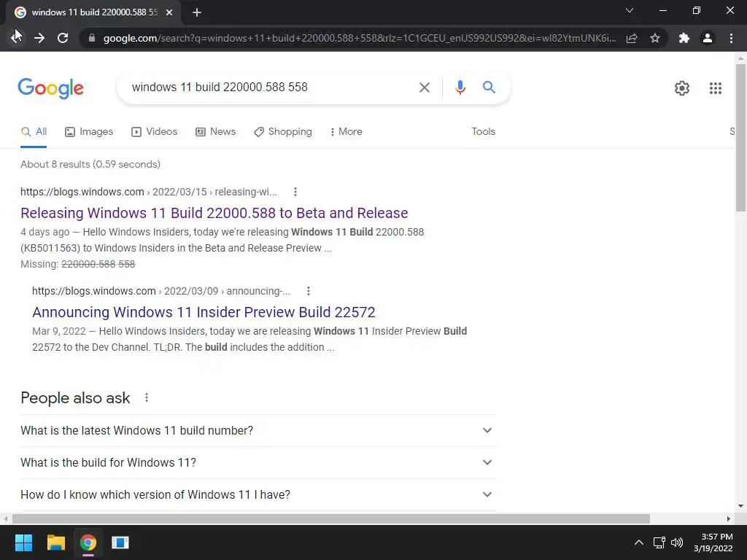The width and height of the screenshot is (747, 560).
Task: Bookmark this page with the star icon
Action: tap(655, 38)
